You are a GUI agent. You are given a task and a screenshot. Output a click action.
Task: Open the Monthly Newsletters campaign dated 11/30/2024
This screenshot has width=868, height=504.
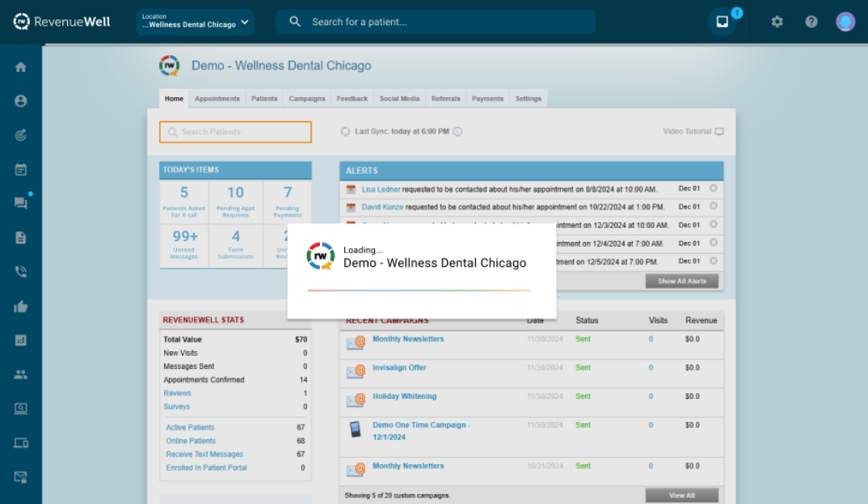pyautogui.click(x=408, y=339)
